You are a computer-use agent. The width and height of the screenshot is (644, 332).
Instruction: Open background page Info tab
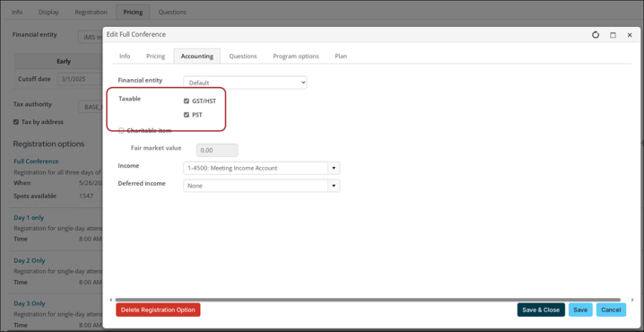point(17,13)
